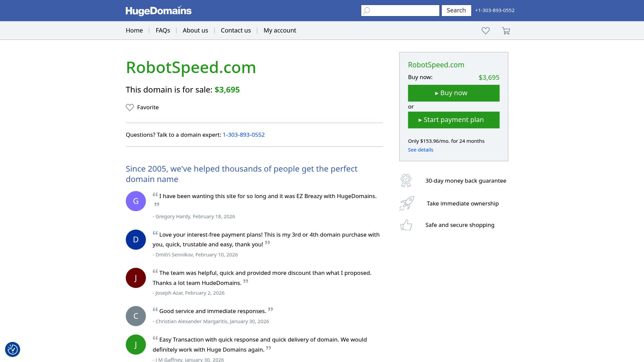Click the rocket icon for immediate ownership
Image resolution: width=644 pixels, height=362 pixels.
(x=406, y=203)
